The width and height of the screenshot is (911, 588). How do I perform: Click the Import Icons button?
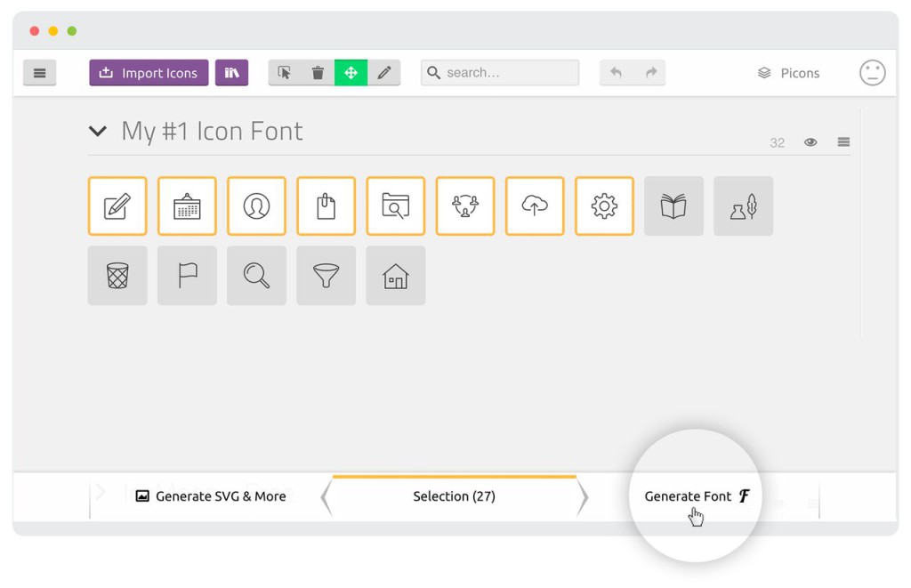click(148, 73)
